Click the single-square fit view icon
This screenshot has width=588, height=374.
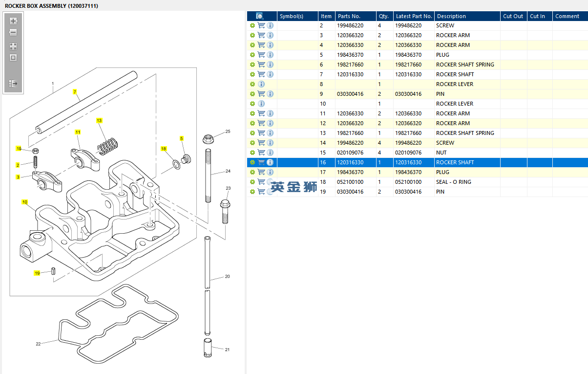point(13,58)
